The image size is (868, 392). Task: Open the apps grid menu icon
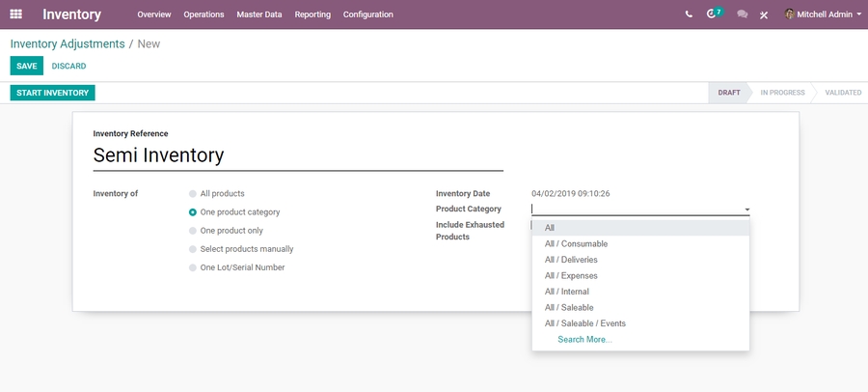pyautogui.click(x=15, y=14)
